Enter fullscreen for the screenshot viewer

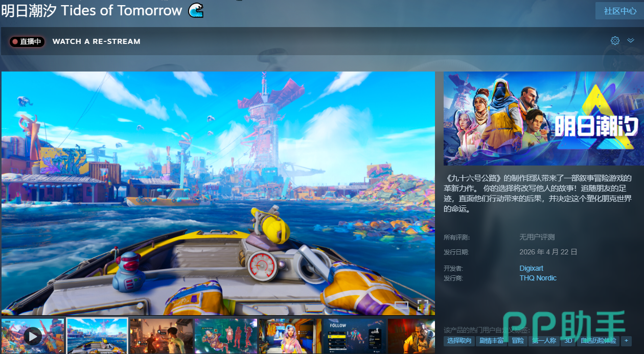pos(423,305)
